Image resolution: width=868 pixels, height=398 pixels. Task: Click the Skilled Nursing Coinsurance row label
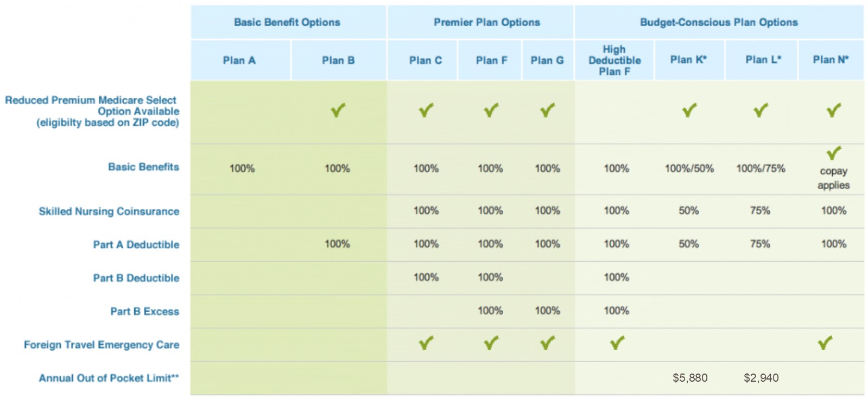point(109,211)
